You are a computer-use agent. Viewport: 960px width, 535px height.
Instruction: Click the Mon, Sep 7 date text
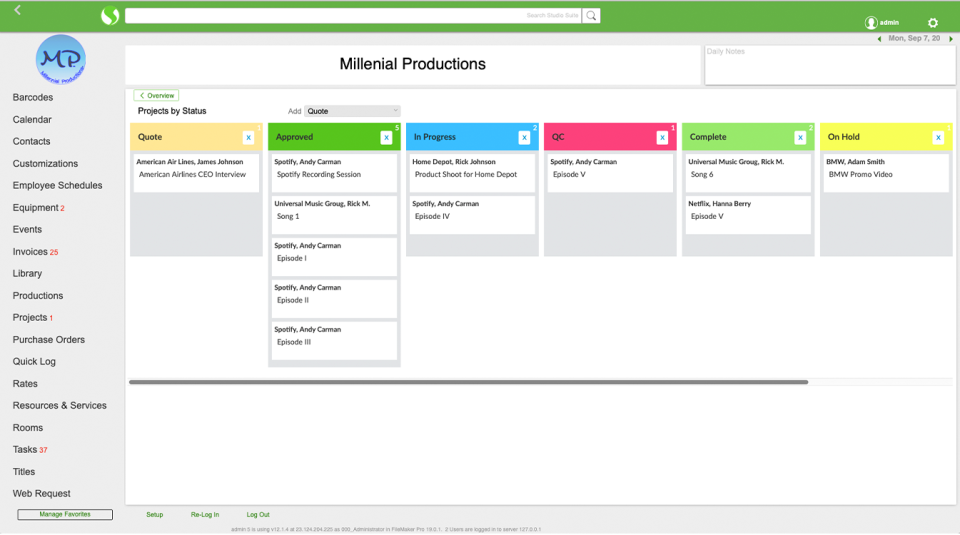[x=914, y=39]
